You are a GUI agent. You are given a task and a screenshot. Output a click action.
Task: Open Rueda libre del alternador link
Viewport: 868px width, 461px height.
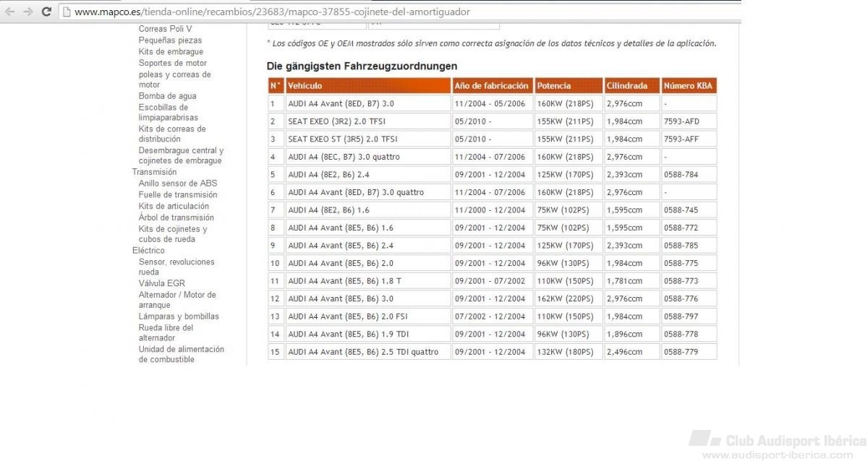point(166,332)
